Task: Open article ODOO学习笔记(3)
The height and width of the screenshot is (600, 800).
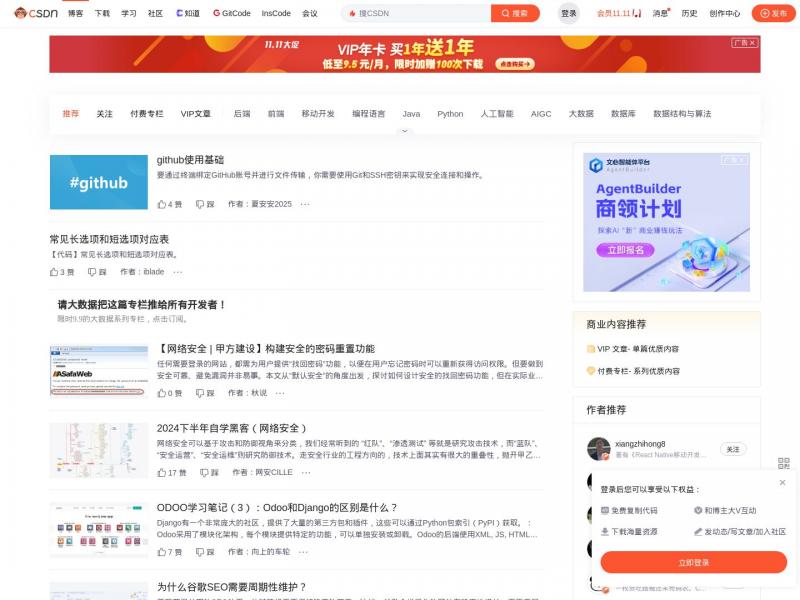Action: point(277,508)
